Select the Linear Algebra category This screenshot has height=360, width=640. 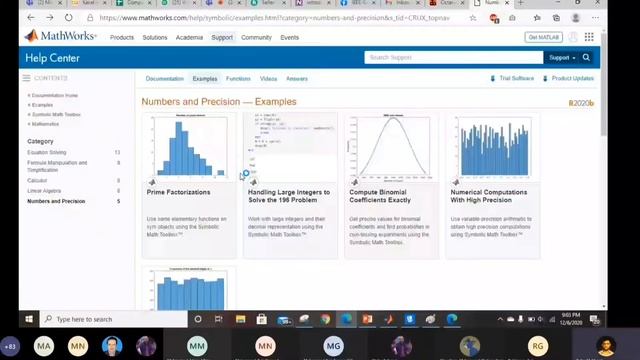44,191
